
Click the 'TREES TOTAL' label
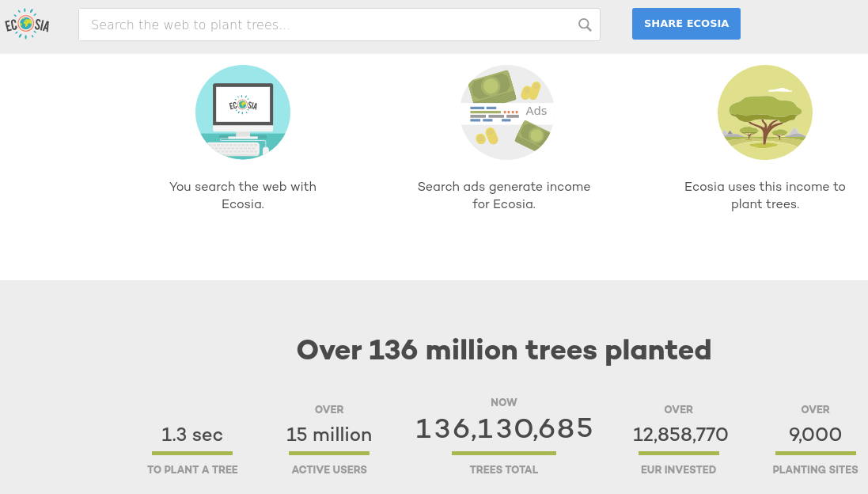click(504, 469)
